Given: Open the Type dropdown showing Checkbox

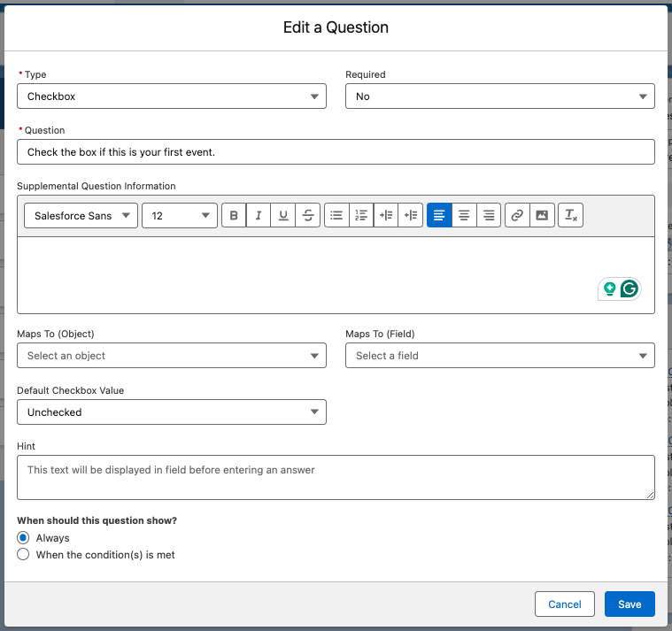Looking at the screenshot, I should click(172, 96).
